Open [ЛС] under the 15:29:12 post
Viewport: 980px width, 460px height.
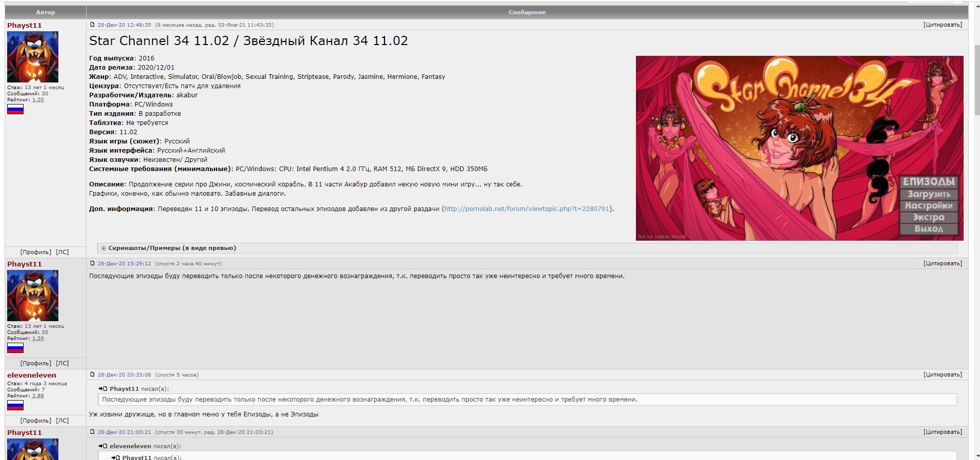coord(62,363)
